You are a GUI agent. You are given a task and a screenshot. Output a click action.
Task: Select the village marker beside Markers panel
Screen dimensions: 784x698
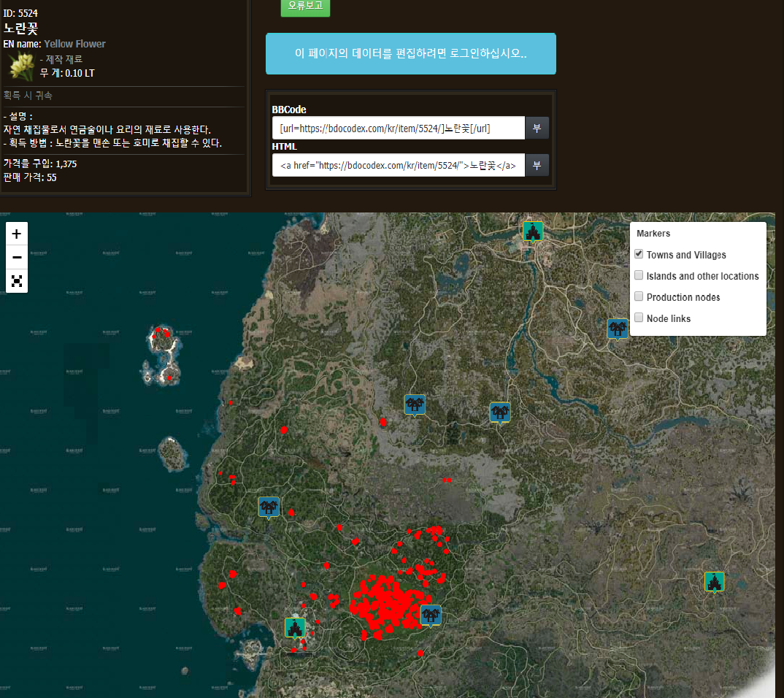[x=618, y=329]
